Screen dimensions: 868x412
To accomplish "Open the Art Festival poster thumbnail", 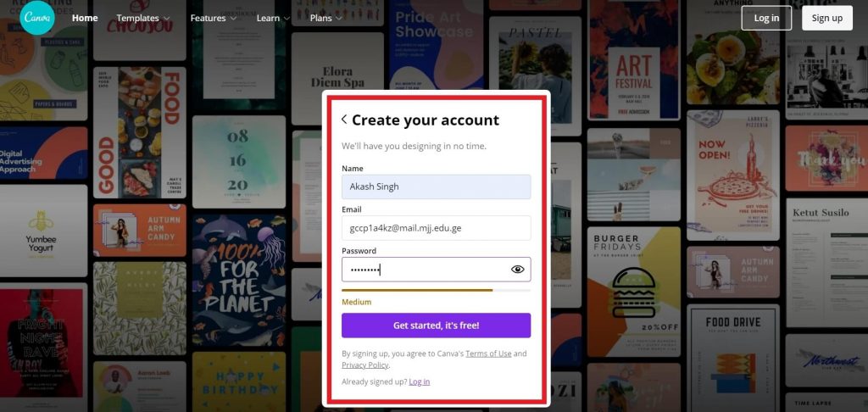I will click(634, 60).
